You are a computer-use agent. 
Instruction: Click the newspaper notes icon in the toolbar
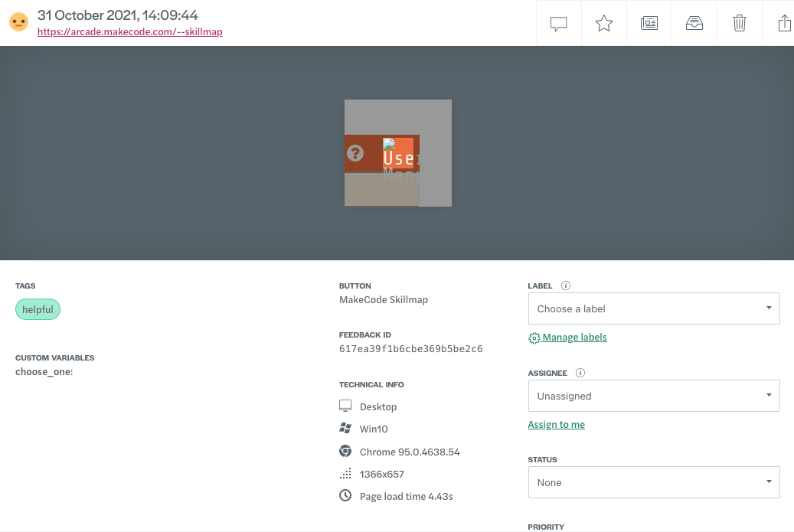(x=649, y=23)
